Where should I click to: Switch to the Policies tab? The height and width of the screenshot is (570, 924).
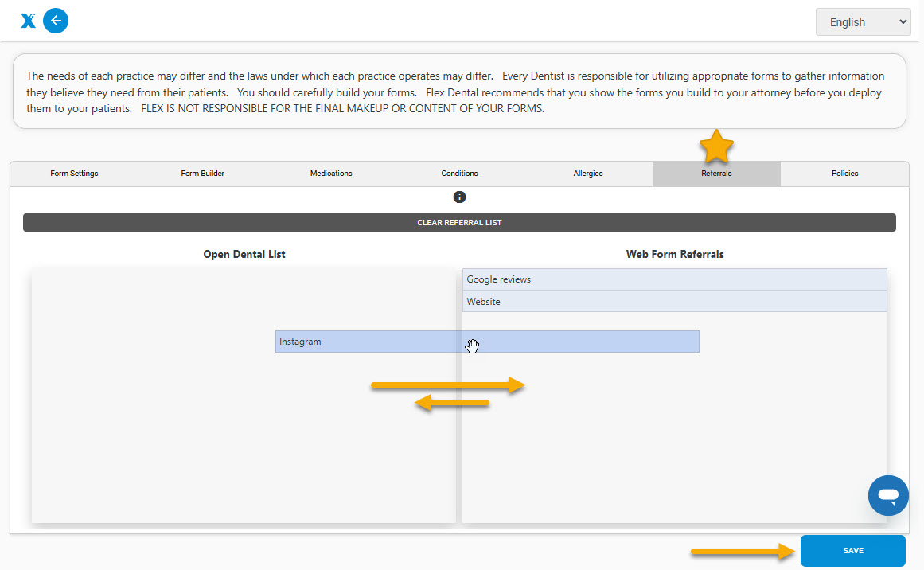point(845,174)
